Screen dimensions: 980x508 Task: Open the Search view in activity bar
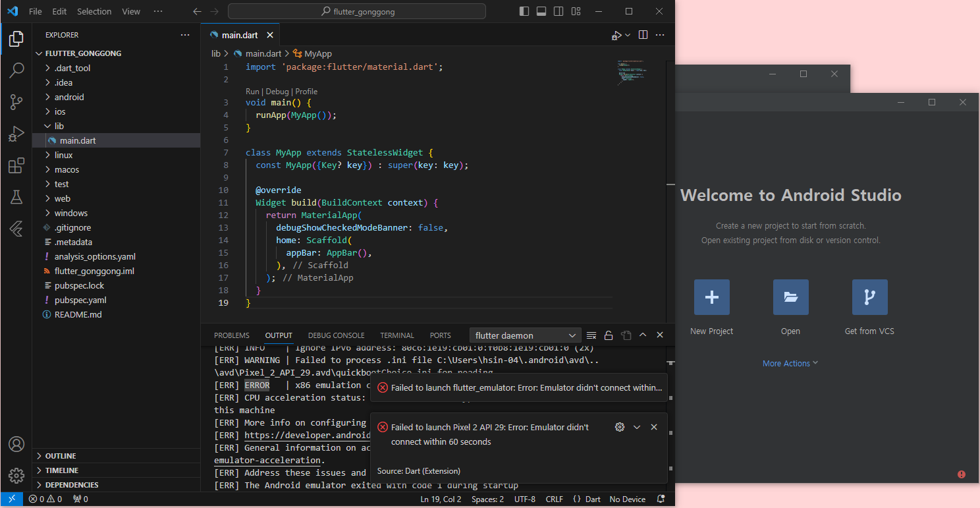tap(16, 71)
